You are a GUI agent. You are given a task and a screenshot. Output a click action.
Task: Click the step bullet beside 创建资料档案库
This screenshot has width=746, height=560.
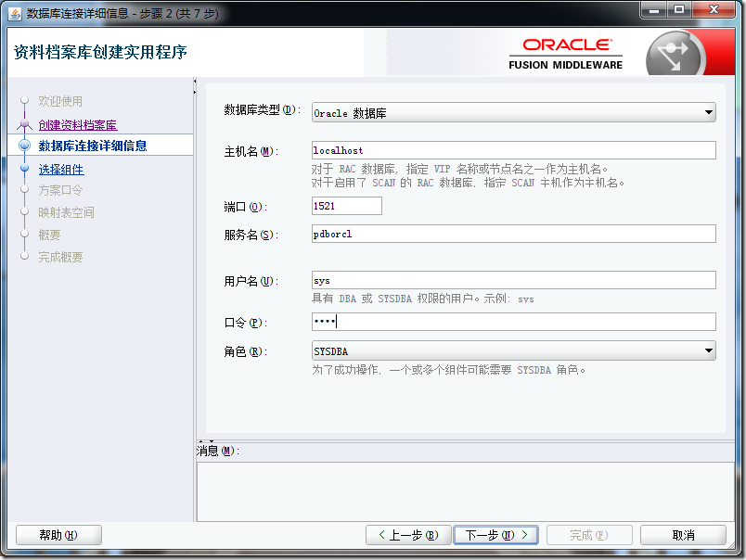[x=25, y=123]
